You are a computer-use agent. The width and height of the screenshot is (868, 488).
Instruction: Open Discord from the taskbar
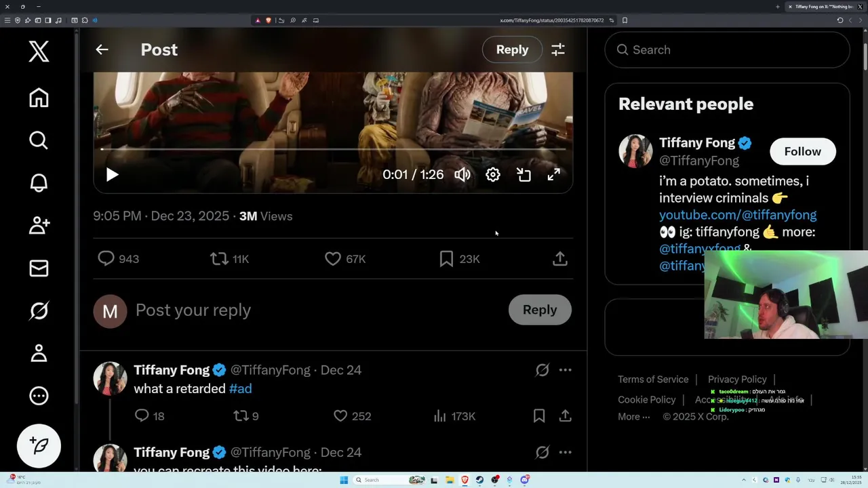coord(524,480)
